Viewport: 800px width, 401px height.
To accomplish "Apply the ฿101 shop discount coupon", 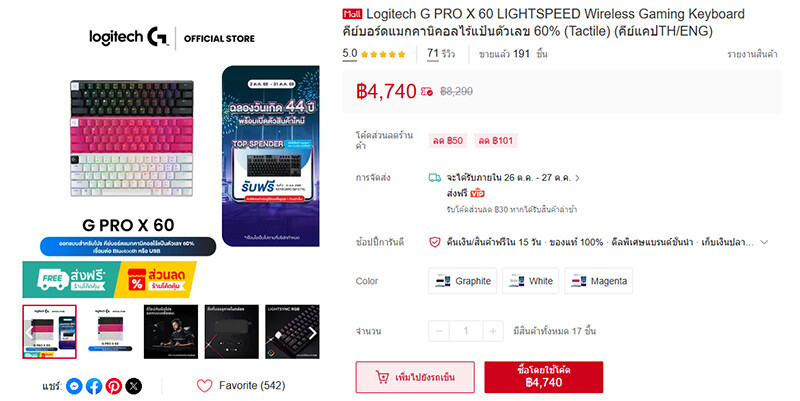I will pos(495,141).
